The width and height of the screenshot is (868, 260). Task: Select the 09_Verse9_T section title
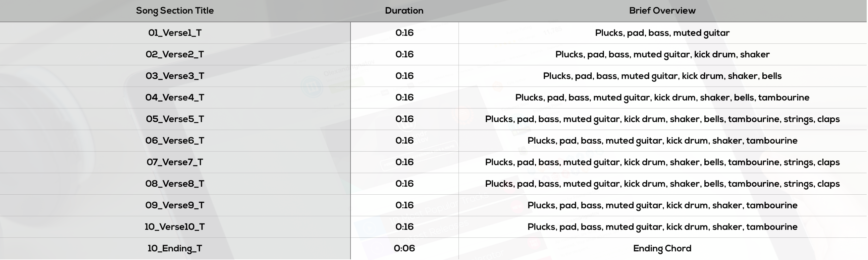click(175, 205)
